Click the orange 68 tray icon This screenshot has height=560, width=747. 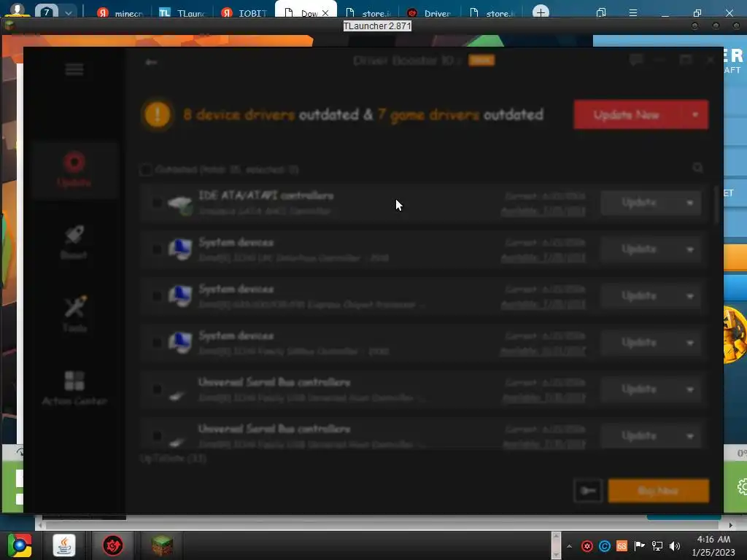pyautogui.click(x=622, y=546)
